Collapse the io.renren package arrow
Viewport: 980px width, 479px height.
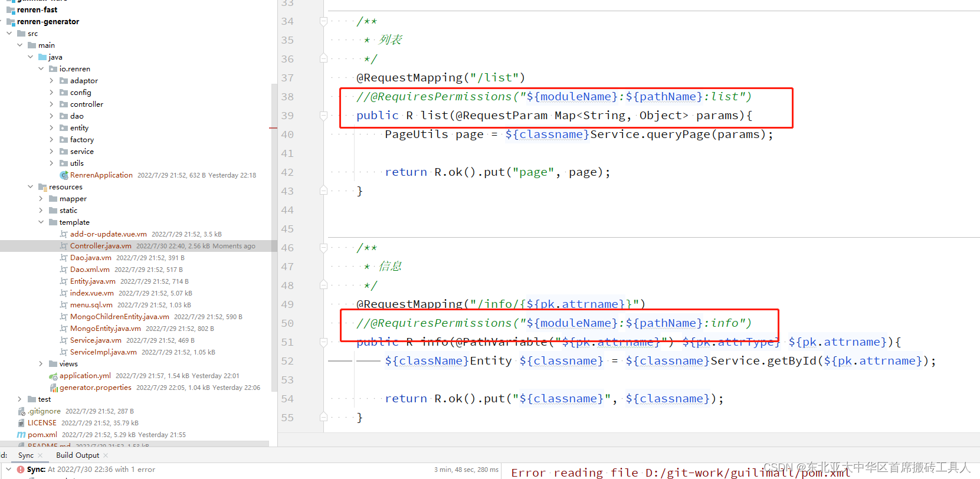coord(41,69)
